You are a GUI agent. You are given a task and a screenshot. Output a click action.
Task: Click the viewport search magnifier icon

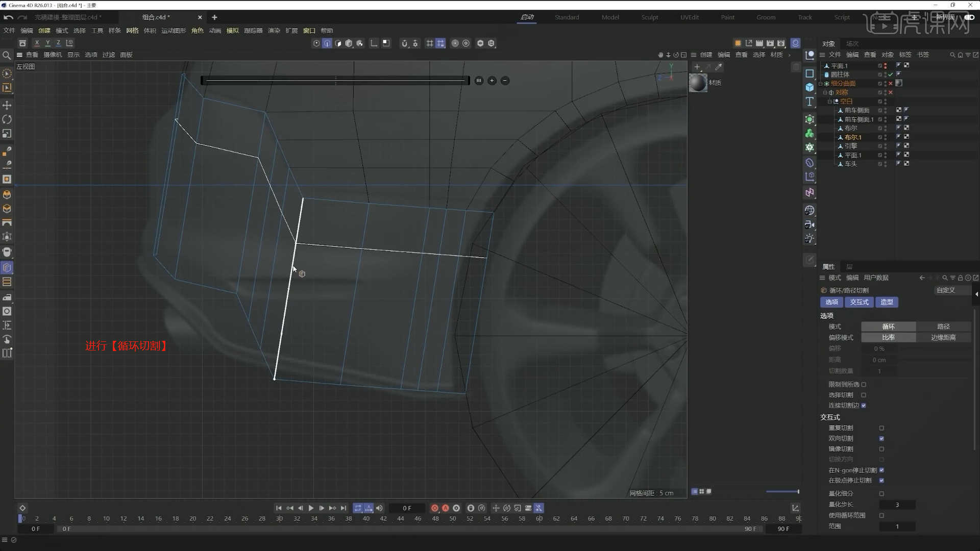(7, 55)
